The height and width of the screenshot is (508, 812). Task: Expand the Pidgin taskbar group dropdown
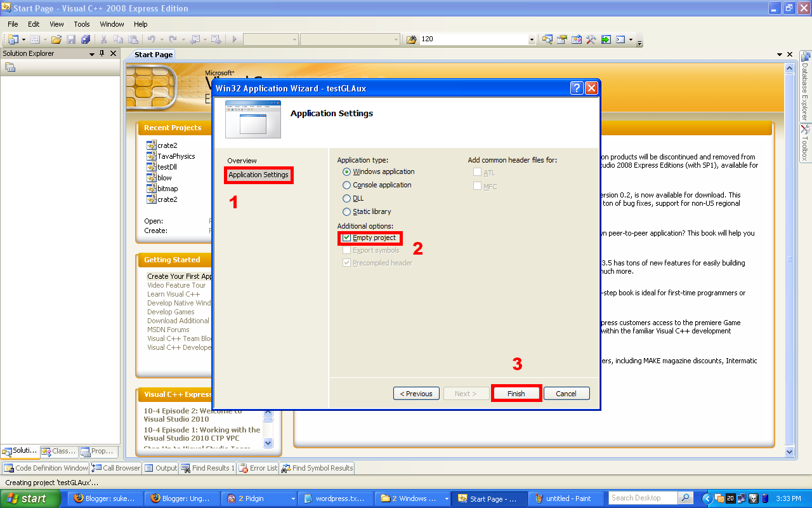292,498
